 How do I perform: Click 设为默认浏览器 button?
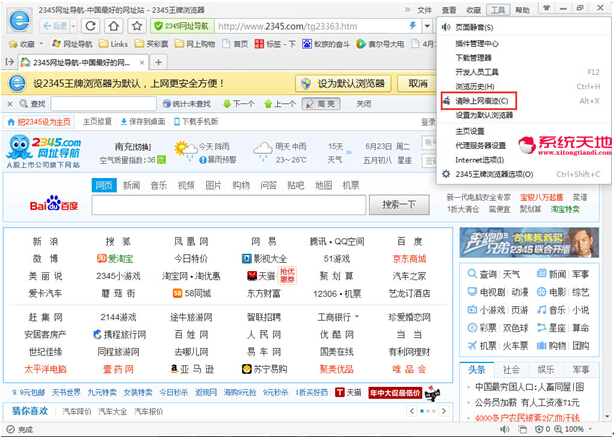click(343, 83)
